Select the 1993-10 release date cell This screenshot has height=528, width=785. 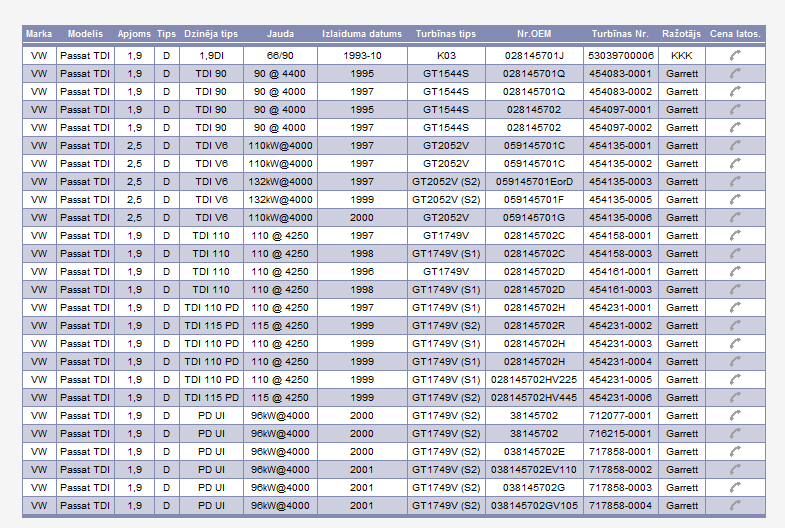pyautogui.click(x=362, y=56)
